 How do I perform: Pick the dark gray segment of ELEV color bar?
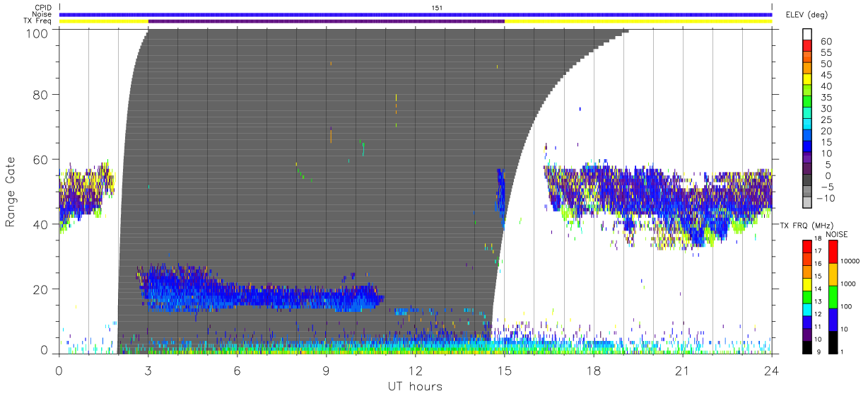coord(807,180)
